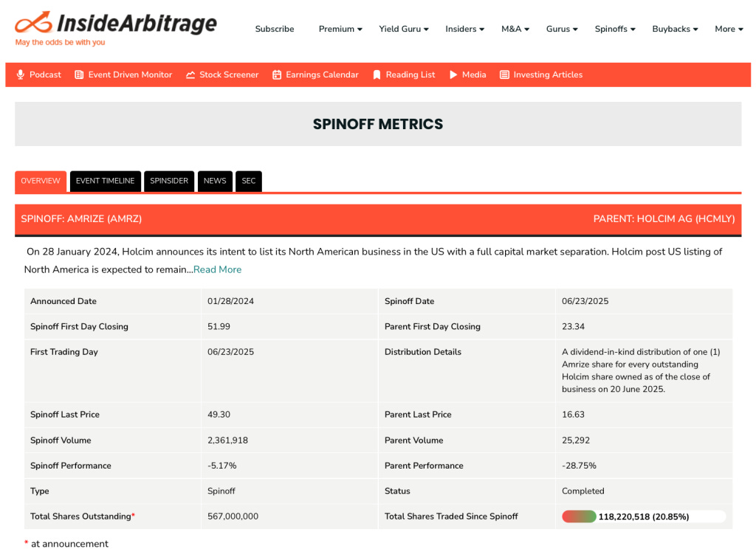Expand the Premium dropdown menu
This screenshot has width=756, height=552.
340,29
